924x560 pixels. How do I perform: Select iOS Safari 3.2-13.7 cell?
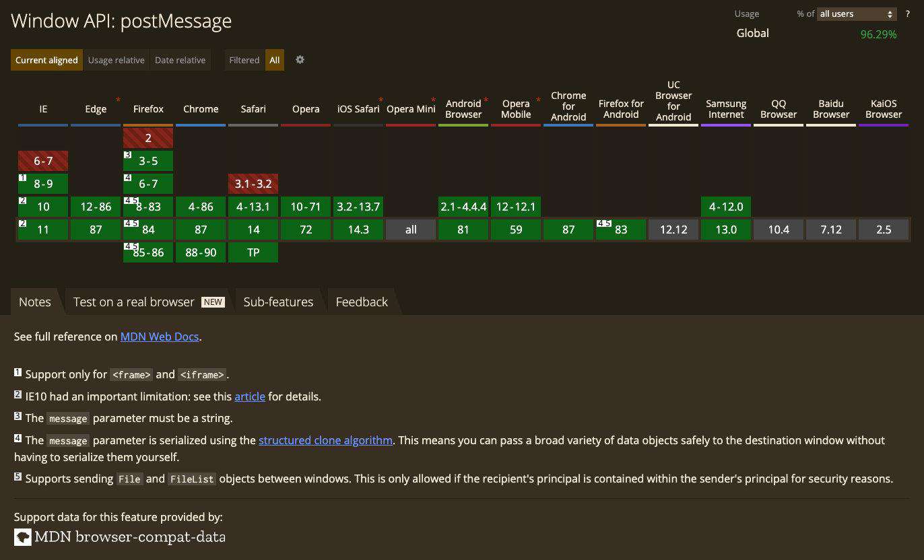(x=358, y=207)
